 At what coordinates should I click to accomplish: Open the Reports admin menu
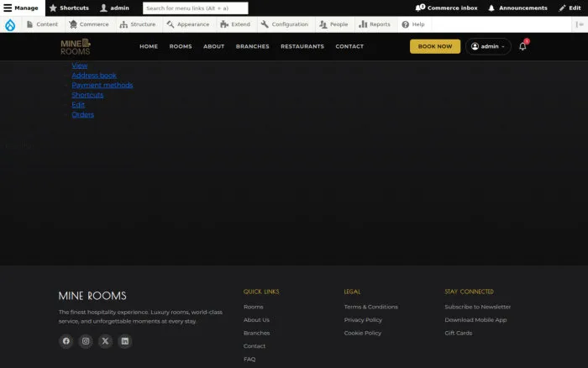[375, 24]
